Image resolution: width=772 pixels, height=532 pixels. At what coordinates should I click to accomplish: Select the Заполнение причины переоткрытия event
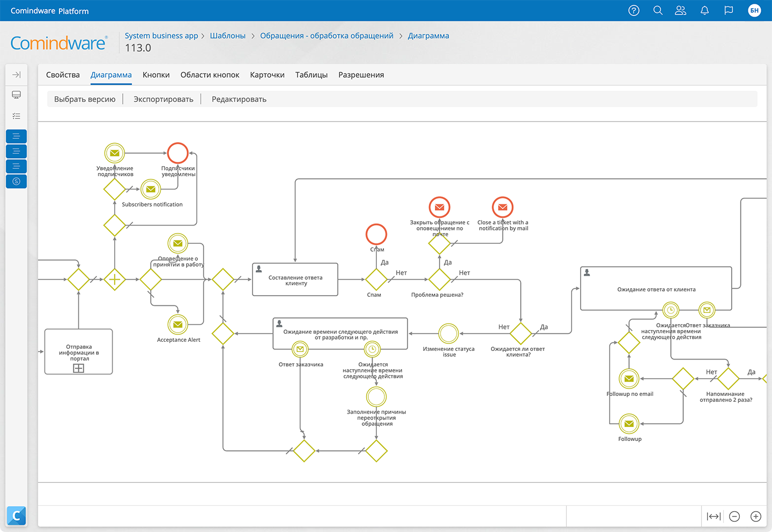click(x=376, y=397)
